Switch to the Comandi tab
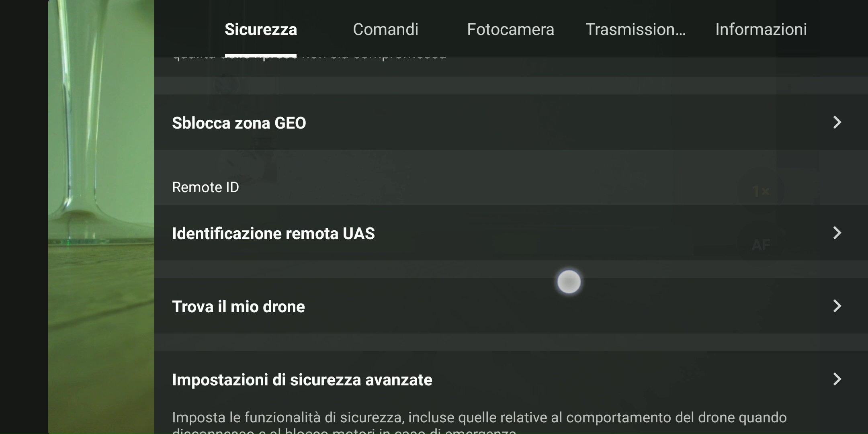 pos(385,29)
